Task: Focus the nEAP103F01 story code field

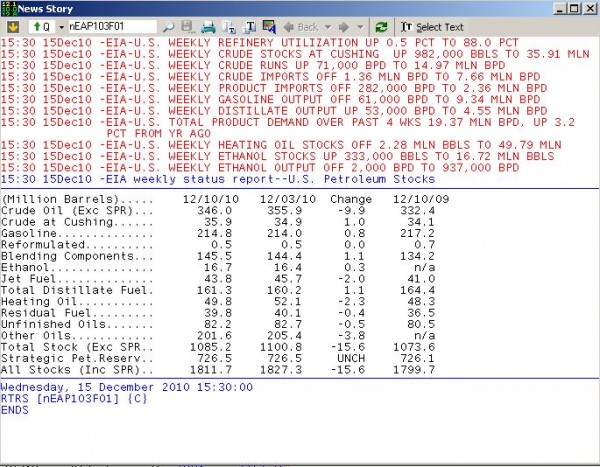Action: pyautogui.click(x=112, y=26)
